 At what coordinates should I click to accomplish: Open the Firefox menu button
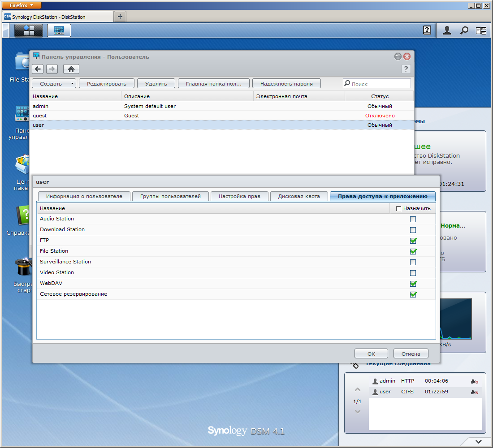[22, 5]
